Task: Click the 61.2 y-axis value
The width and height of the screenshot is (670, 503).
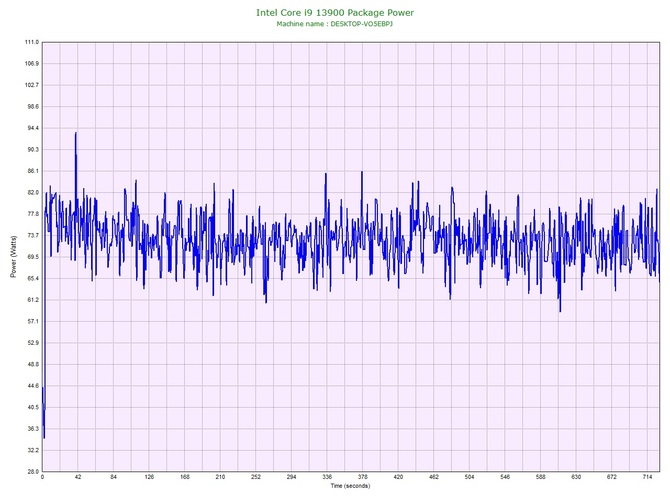Action: (x=33, y=300)
